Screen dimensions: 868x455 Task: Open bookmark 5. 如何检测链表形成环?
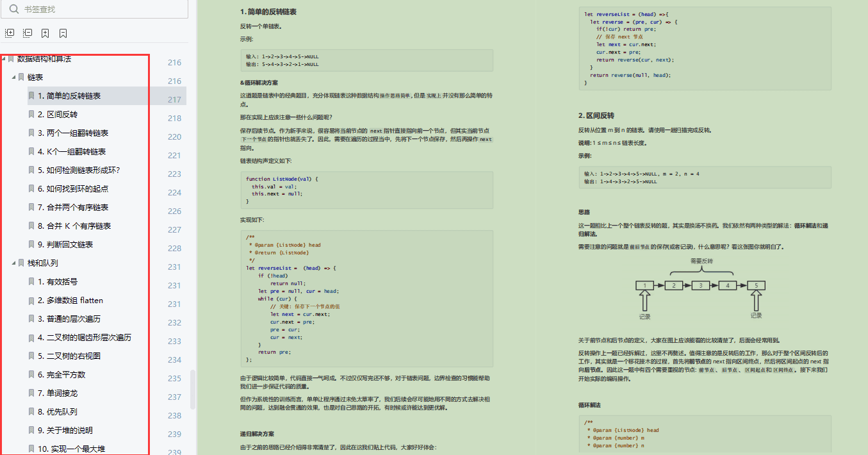coord(79,170)
